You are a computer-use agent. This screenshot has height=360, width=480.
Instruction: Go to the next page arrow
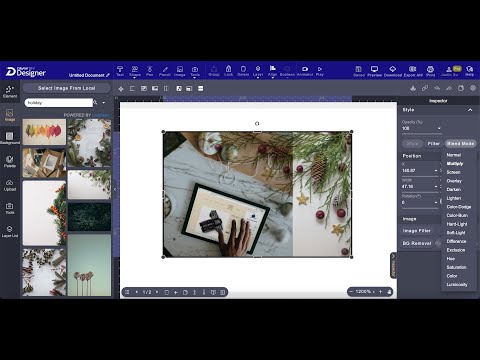157,292
